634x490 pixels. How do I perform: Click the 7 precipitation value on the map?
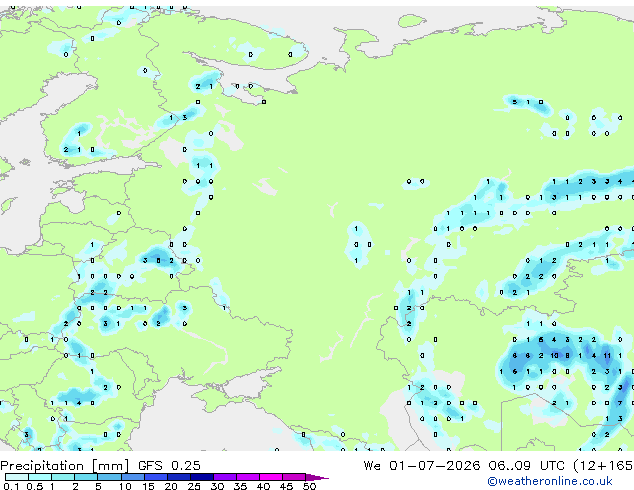click(x=620, y=403)
